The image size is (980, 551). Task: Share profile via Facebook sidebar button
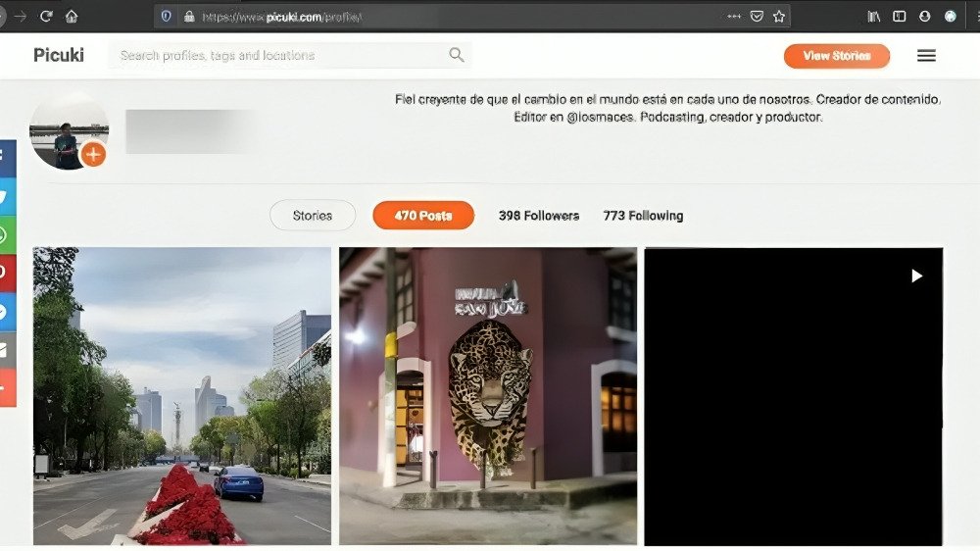tap(7, 158)
